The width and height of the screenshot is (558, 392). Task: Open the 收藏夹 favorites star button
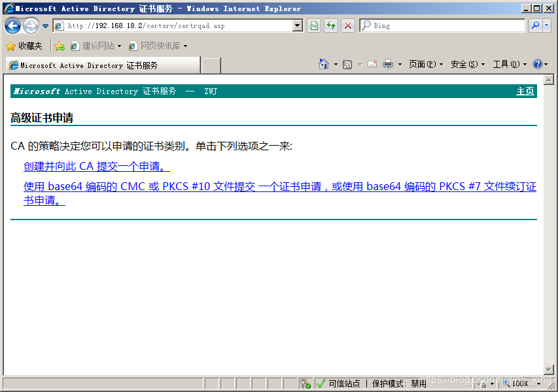click(x=24, y=46)
